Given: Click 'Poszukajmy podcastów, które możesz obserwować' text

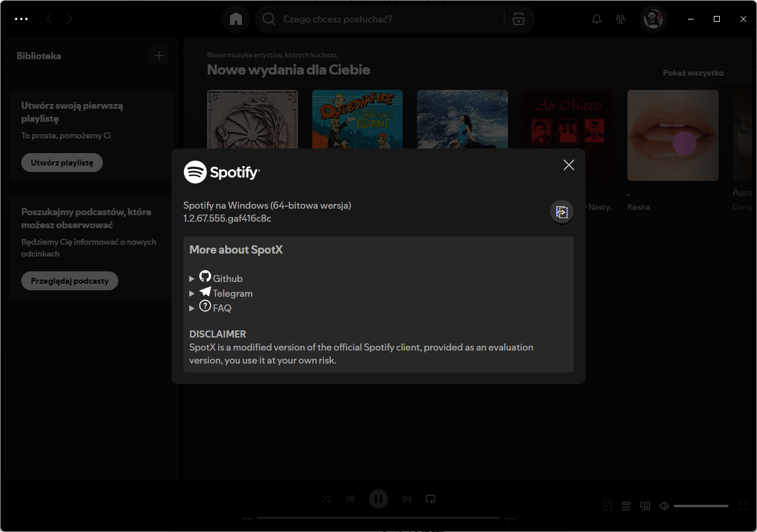Looking at the screenshot, I should 86,218.
